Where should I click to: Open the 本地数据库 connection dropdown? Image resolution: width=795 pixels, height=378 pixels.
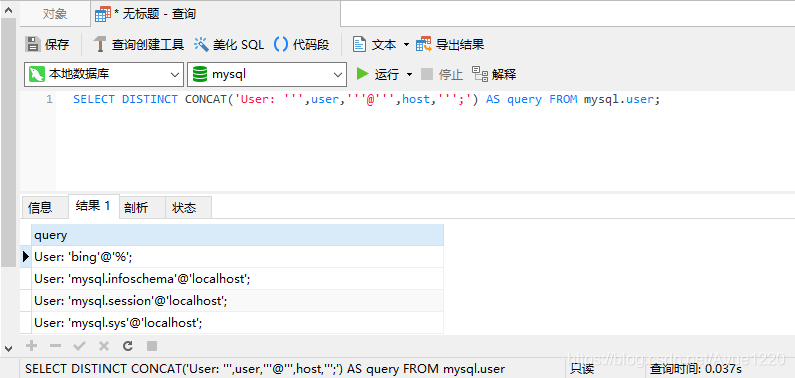(x=104, y=74)
